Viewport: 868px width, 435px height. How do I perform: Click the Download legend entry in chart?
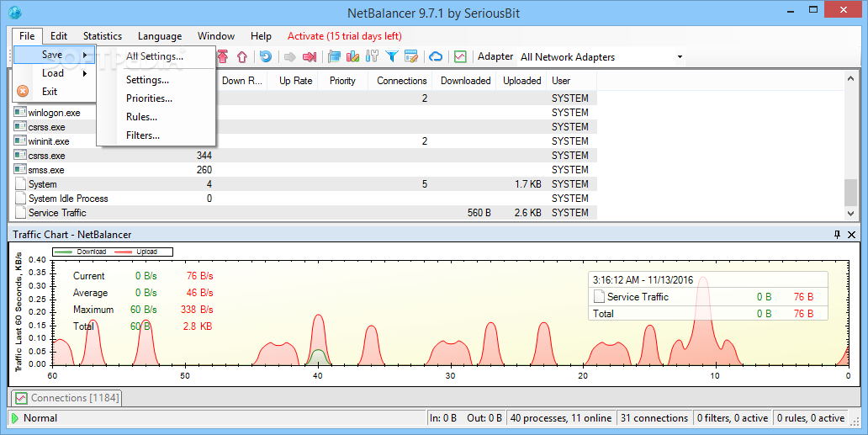point(81,252)
